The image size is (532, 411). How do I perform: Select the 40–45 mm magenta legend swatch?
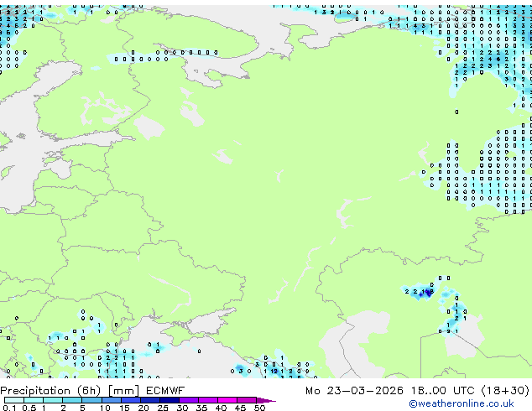[227, 400]
